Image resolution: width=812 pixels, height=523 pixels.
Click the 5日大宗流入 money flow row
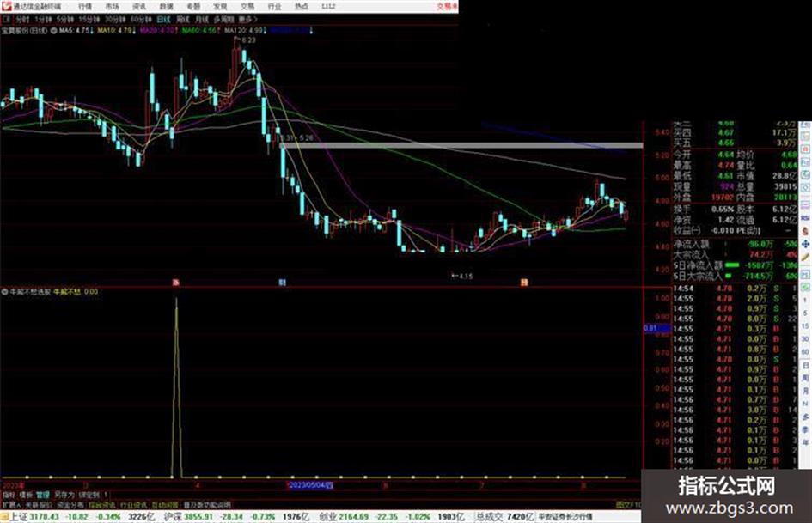click(735, 276)
